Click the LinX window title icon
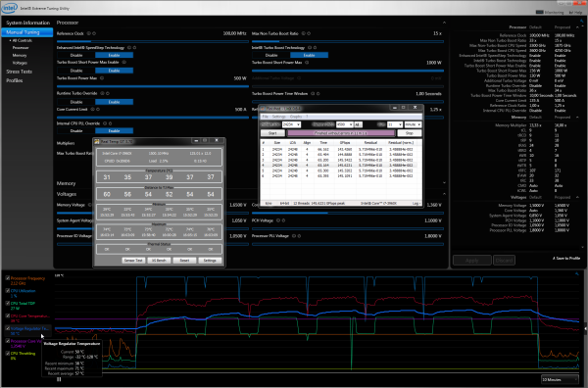The image size is (588, 388). [x=263, y=109]
